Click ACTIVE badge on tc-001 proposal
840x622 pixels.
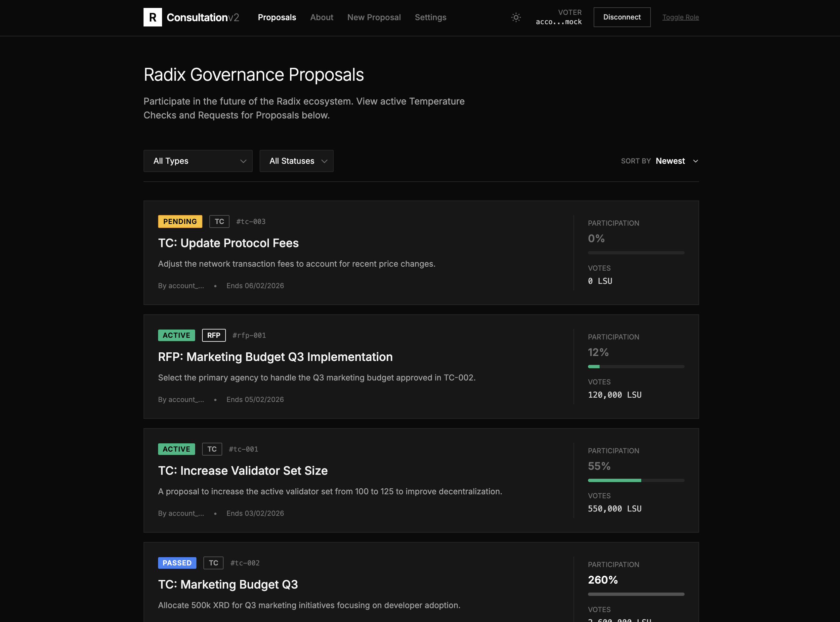tap(176, 449)
